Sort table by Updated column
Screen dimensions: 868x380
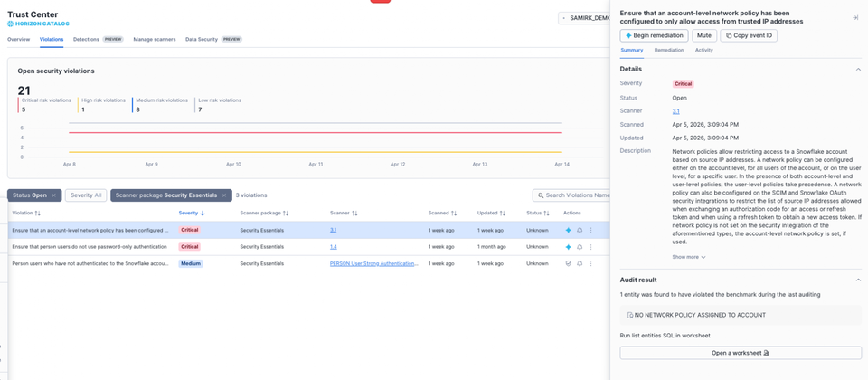point(492,213)
